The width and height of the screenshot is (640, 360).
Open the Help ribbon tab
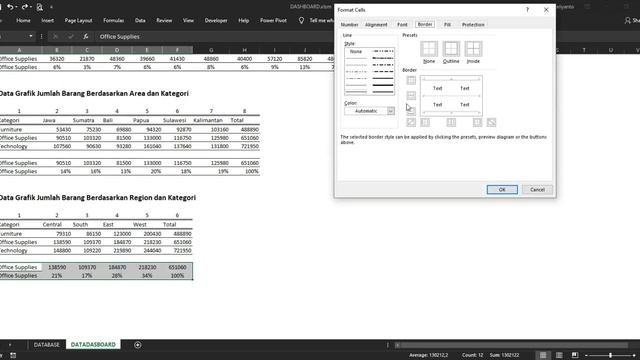tap(244, 20)
